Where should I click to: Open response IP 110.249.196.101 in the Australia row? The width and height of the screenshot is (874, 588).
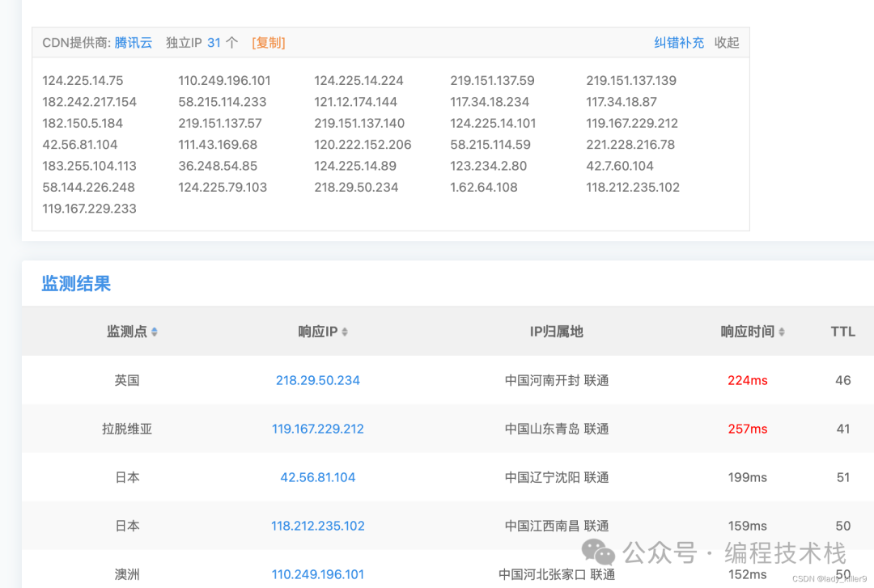coord(317,574)
